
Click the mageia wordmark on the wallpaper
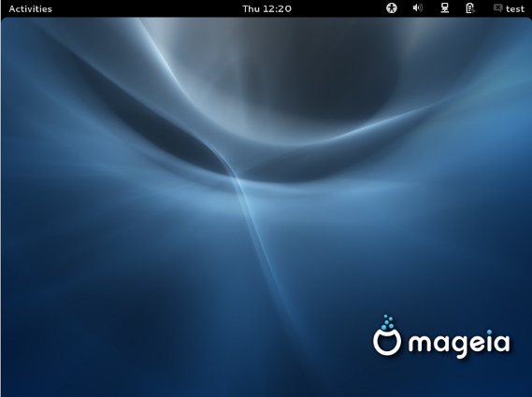(459, 343)
